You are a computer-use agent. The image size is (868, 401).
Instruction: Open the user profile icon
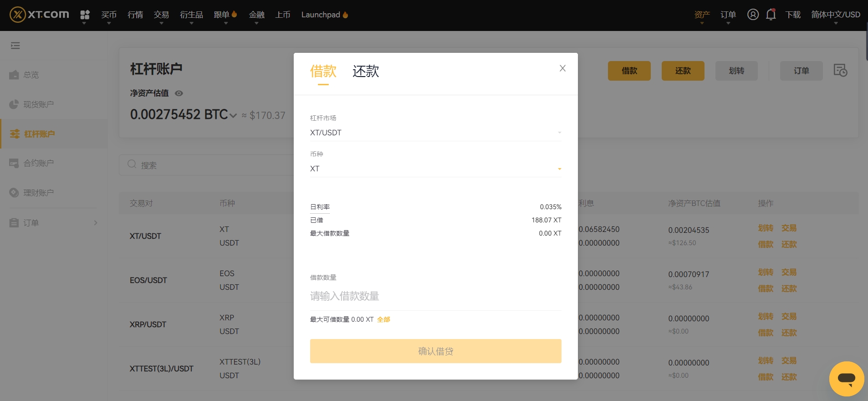pyautogui.click(x=753, y=15)
